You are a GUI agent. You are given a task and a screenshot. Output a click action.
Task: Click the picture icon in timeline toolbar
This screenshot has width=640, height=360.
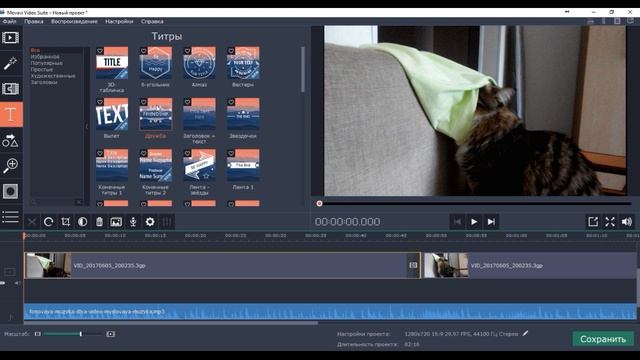point(116,222)
